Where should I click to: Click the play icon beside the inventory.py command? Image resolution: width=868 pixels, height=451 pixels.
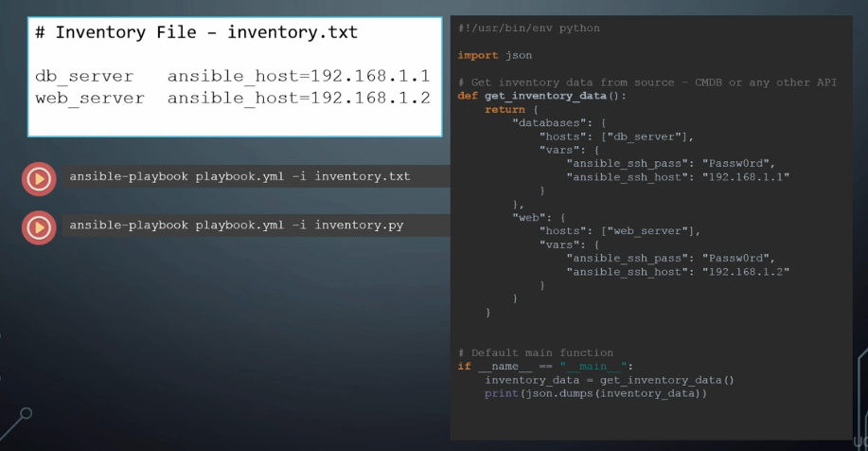39,227
